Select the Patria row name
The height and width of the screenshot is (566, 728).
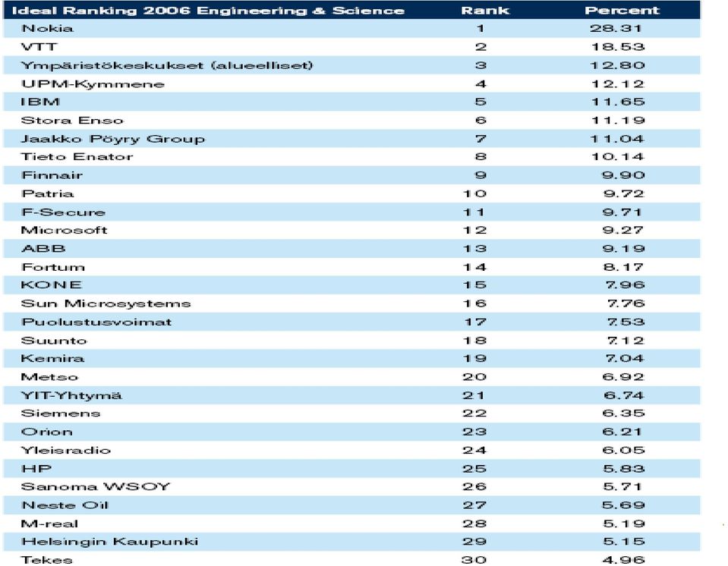tap(47, 193)
